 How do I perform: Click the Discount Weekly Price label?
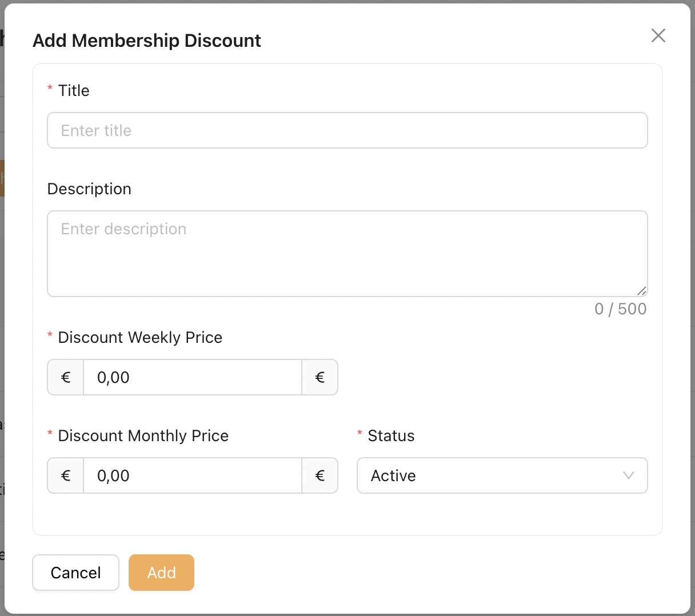(x=140, y=338)
